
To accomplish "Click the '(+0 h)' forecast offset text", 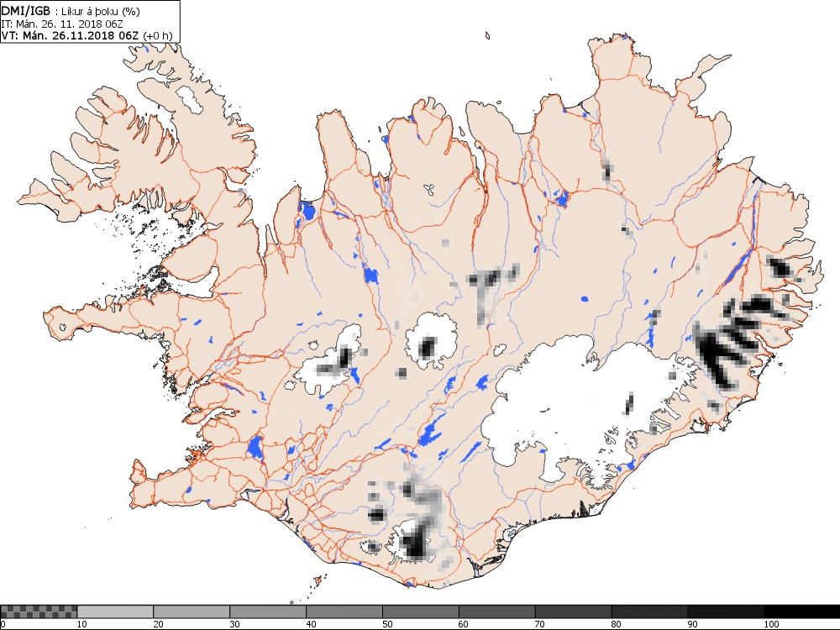I will click(158, 36).
